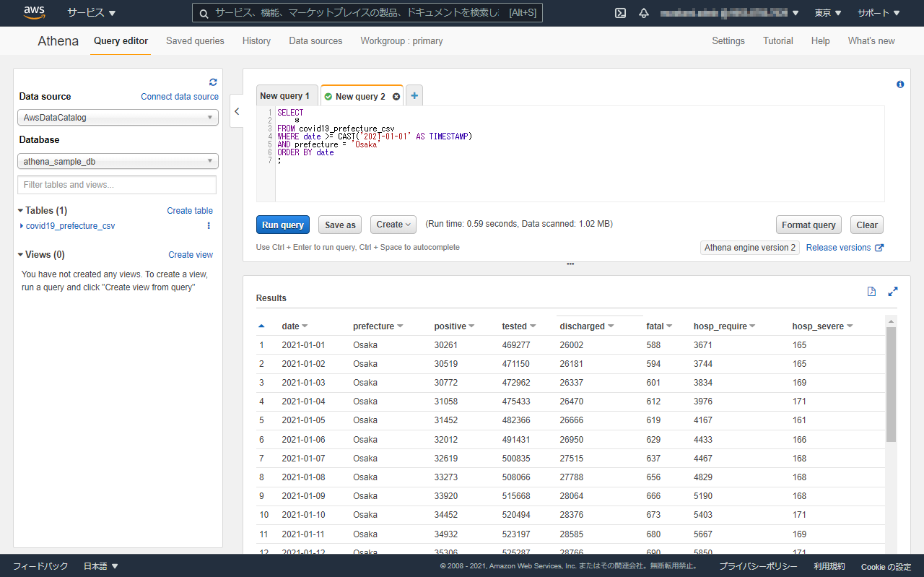The width and height of the screenshot is (924, 577).
Task: Click the Athena engine version 2 badge
Action: pos(750,248)
